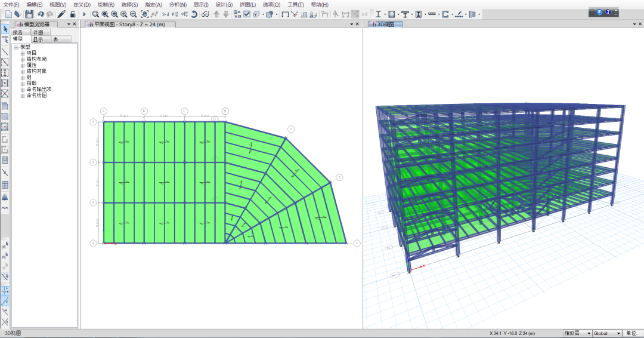
Task: Click the rubber band zoom magnifier icon
Action: point(95,14)
